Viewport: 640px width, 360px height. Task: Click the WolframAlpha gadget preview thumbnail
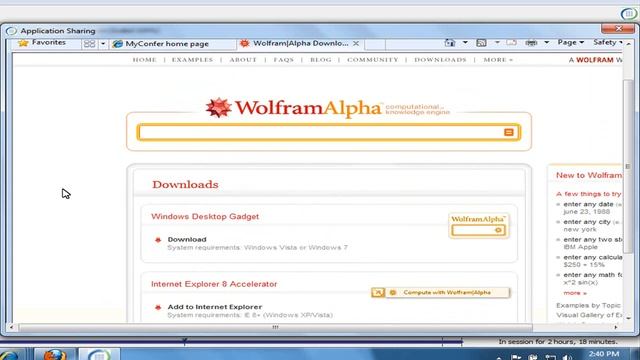[478, 225]
